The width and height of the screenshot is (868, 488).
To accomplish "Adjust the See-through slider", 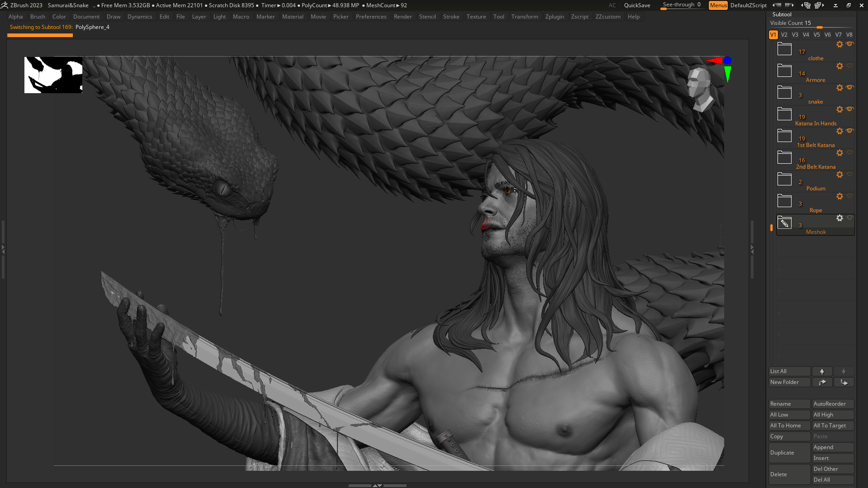I will pos(681,5).
